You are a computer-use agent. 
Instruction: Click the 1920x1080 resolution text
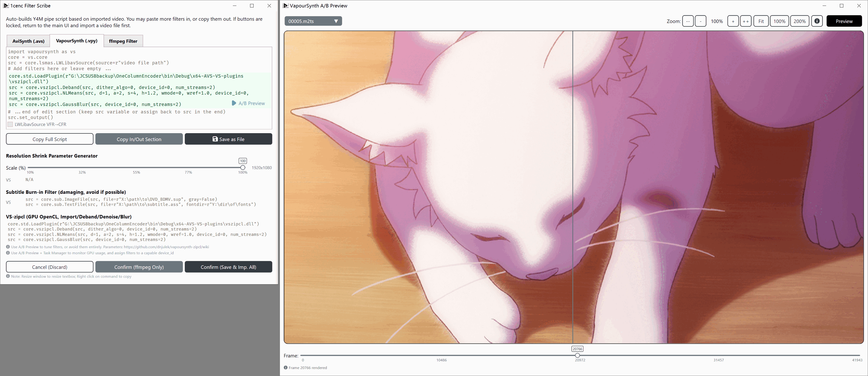[x=262, y=168]
